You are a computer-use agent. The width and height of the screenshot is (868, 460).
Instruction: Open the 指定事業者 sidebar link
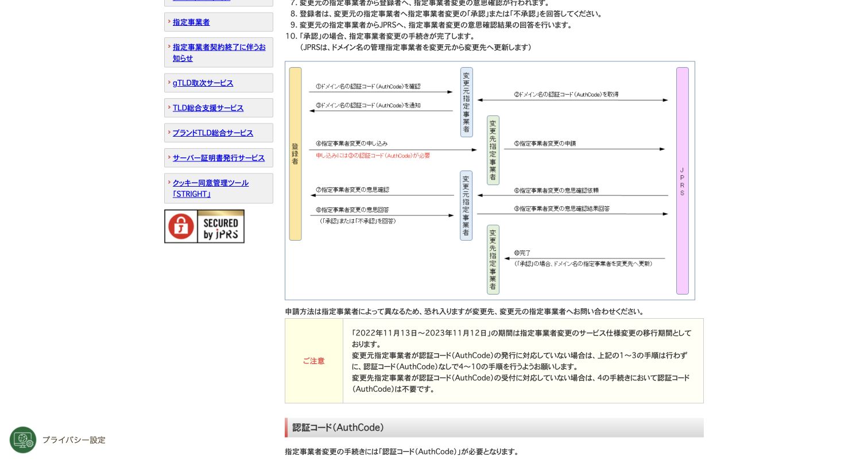coord(191,22)
